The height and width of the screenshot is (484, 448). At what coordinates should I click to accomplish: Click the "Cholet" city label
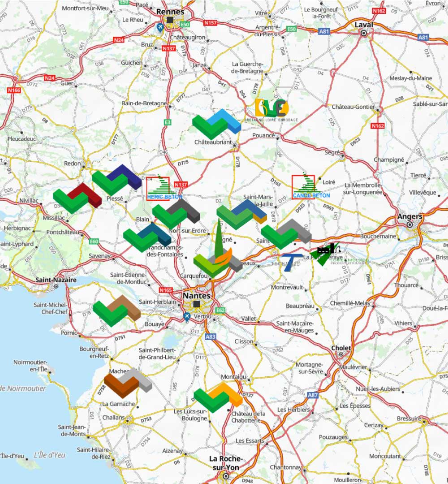point(341,348)
